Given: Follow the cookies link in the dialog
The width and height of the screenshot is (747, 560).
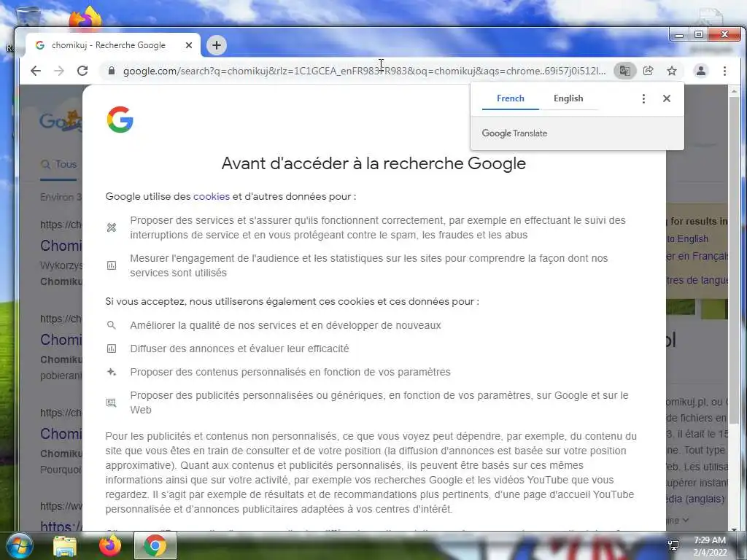Looking at the screenshot, I should [212, 196].
